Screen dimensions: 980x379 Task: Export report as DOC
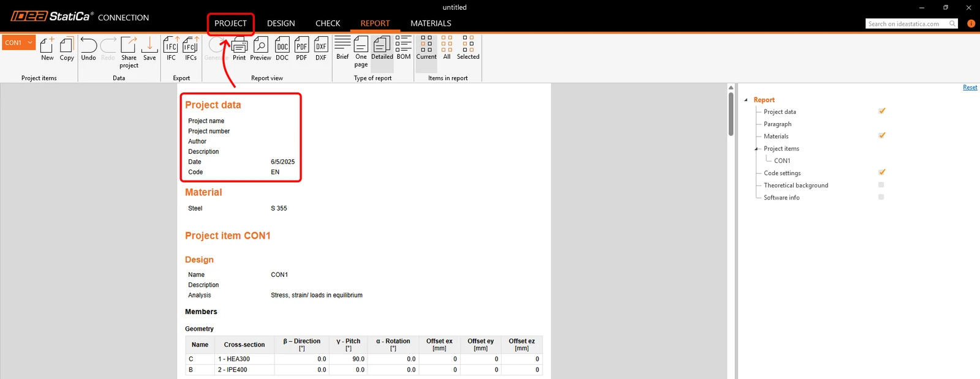[282, 48]
